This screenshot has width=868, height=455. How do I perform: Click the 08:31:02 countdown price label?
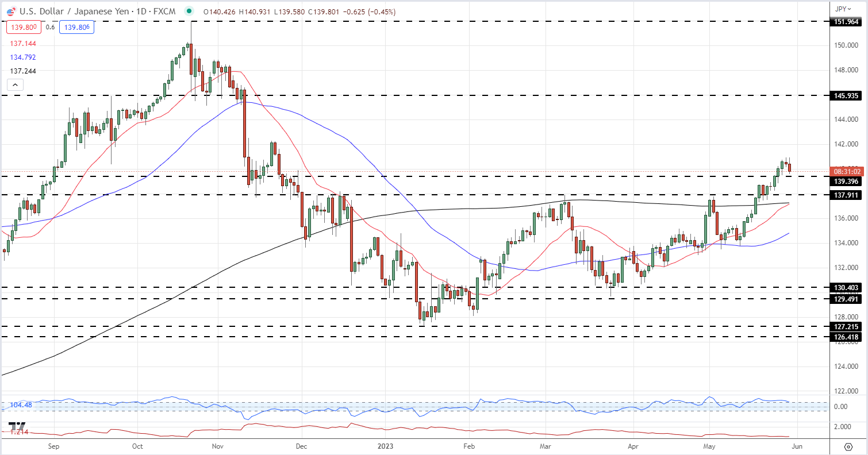point(846,171)
